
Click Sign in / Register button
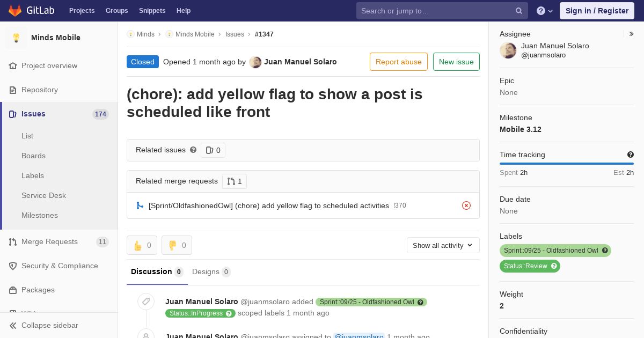click(597, 11)
